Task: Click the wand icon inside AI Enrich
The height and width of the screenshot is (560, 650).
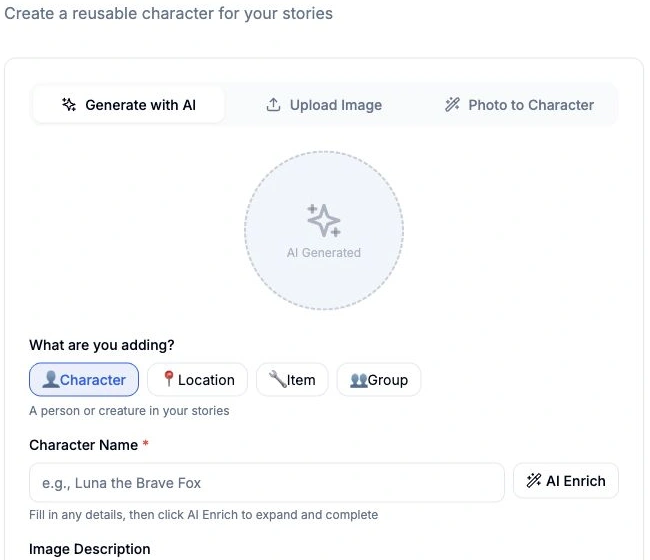Action: click(534, 481)
